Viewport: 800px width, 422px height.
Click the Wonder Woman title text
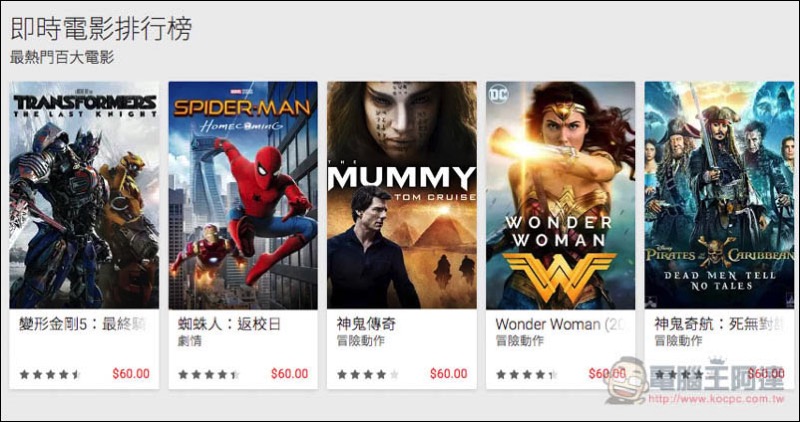tap(560, 324)
